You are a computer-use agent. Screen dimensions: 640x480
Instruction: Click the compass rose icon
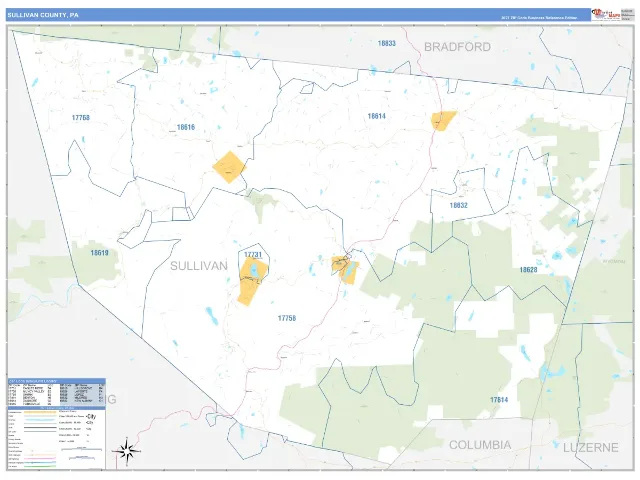tap(127, 451)
